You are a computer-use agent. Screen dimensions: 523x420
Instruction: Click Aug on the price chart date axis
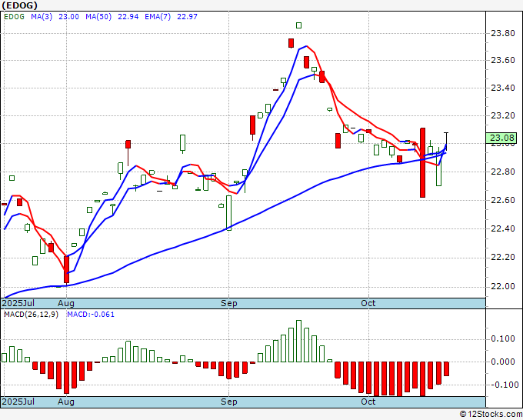coord(65,303)
